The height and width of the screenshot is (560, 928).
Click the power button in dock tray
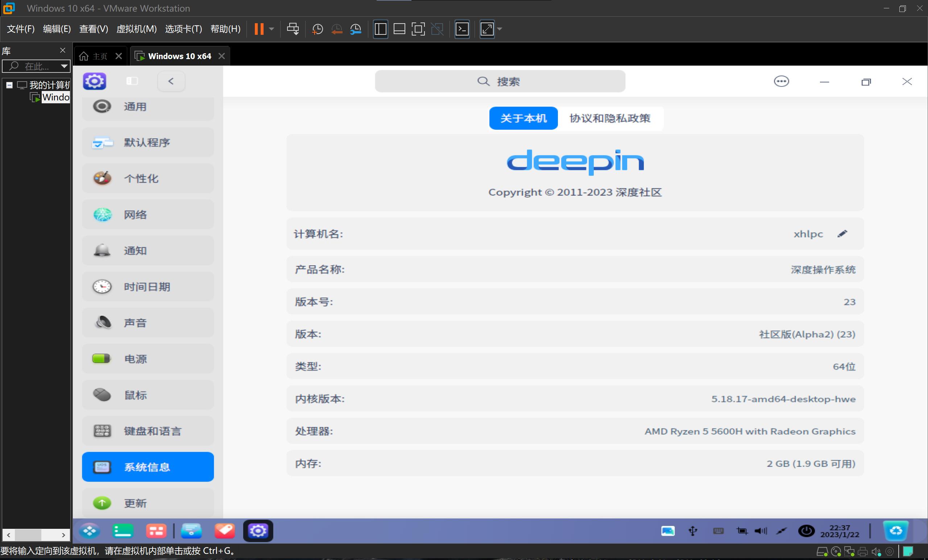point(806,531)
